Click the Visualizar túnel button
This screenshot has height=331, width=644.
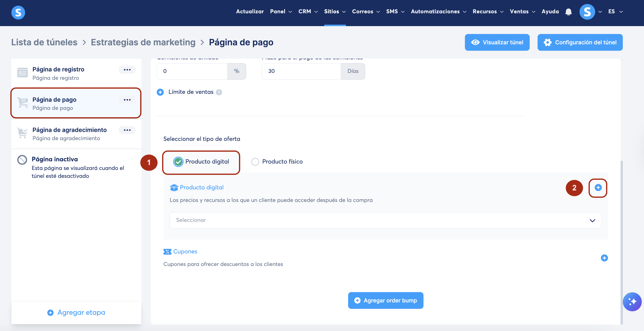tap(497, 42)
